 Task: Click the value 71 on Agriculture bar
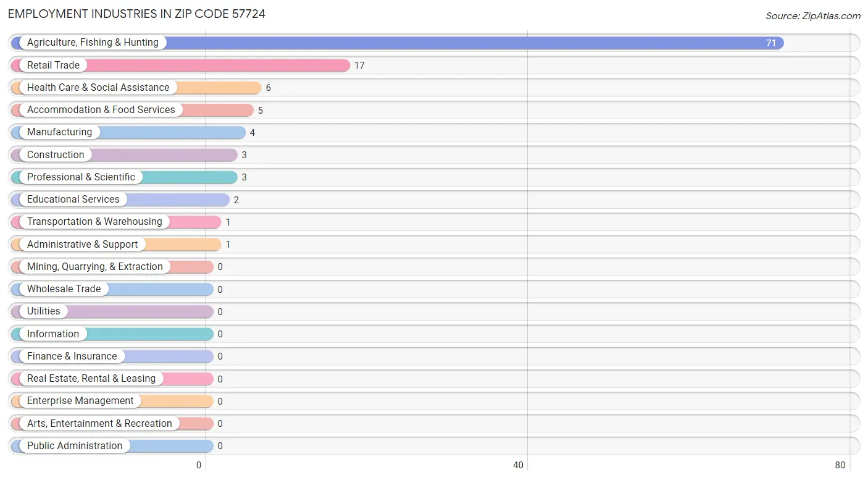click(771, 43)
